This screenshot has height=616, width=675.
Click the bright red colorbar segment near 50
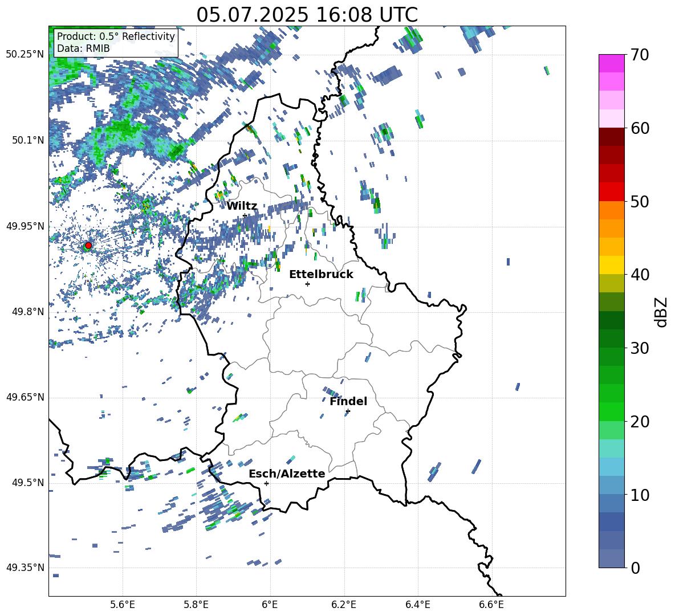pyautogui.click(x=612, y=192)
